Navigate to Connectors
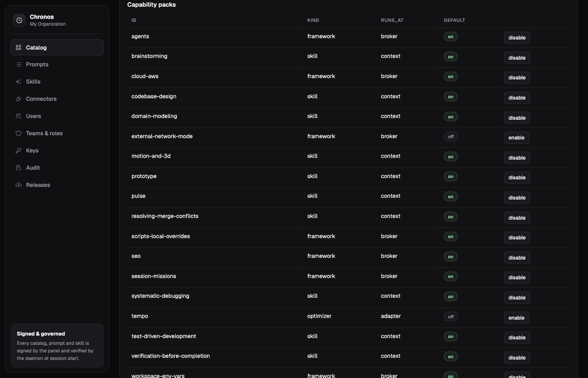This screenshot has width=588, height=378. click(57, 99)
